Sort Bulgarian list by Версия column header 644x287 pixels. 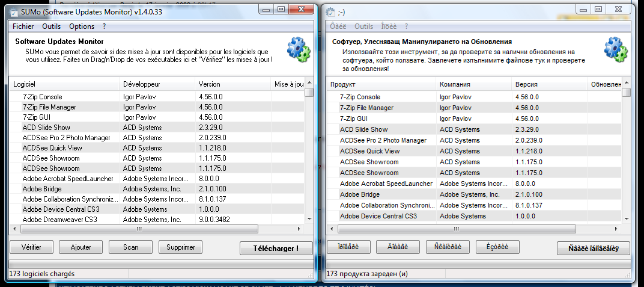[x=526, y=85]
